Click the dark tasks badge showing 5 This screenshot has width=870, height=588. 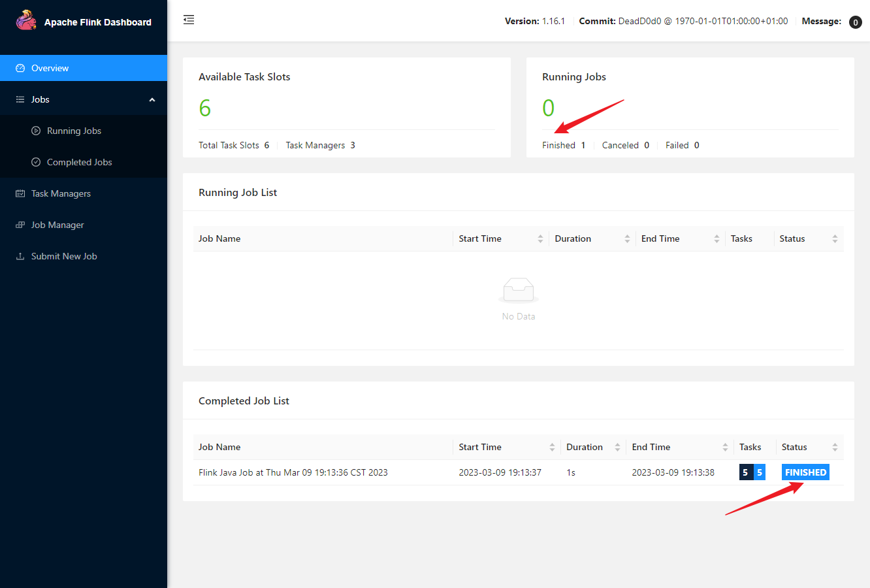[x=746, y=472]
